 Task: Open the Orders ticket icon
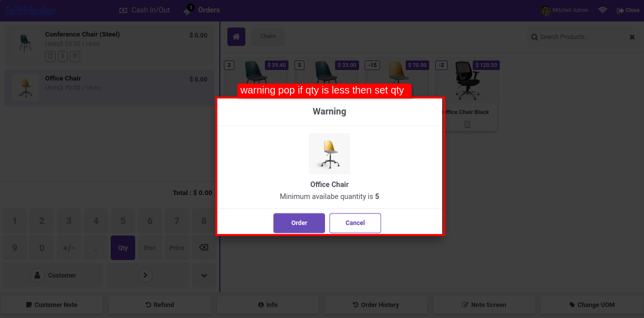coord(188,10)
